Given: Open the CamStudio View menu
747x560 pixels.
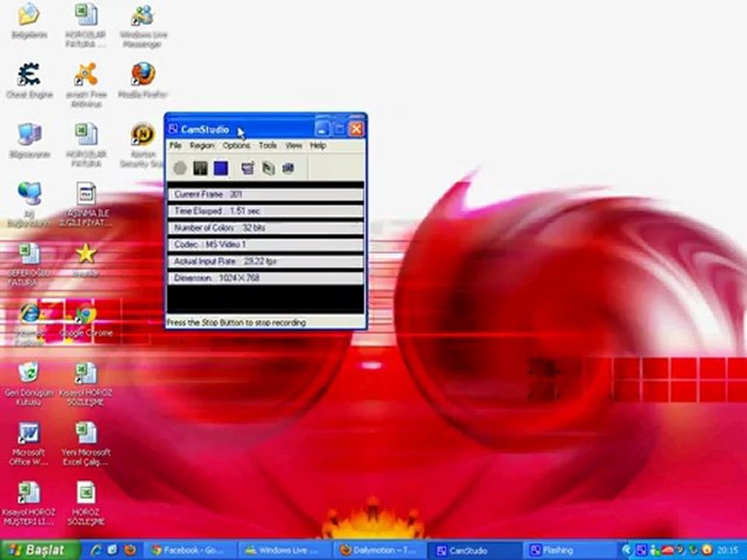Looking at the screenshot, I should point(293,145).
